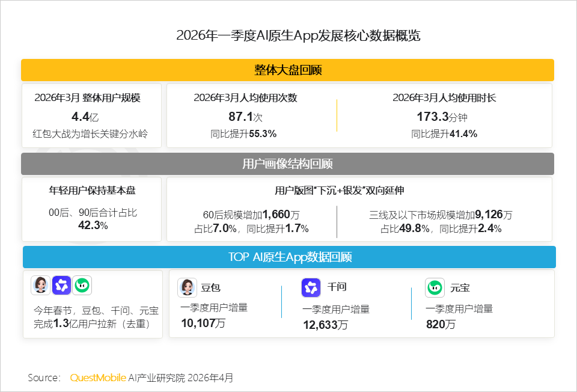Click the main report title at the top
The width and height of the screenshot is (577, 392).
coord(288,36)
